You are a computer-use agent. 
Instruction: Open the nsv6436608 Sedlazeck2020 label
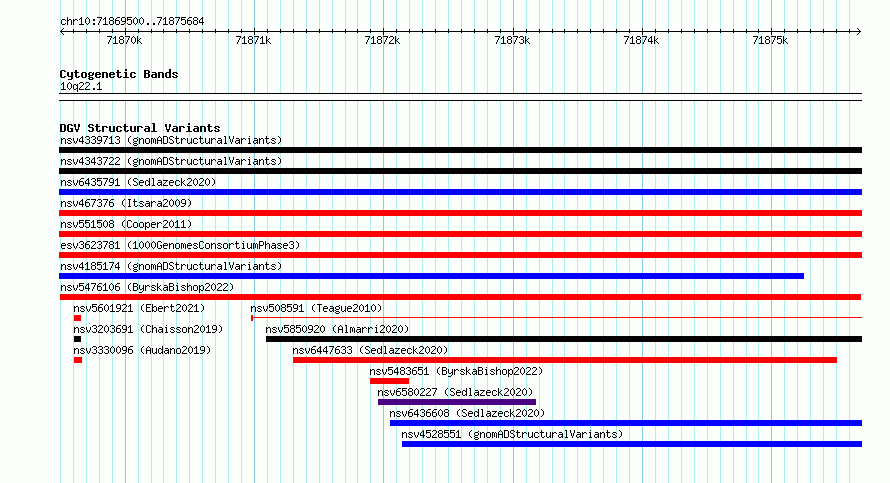[467, 413]
